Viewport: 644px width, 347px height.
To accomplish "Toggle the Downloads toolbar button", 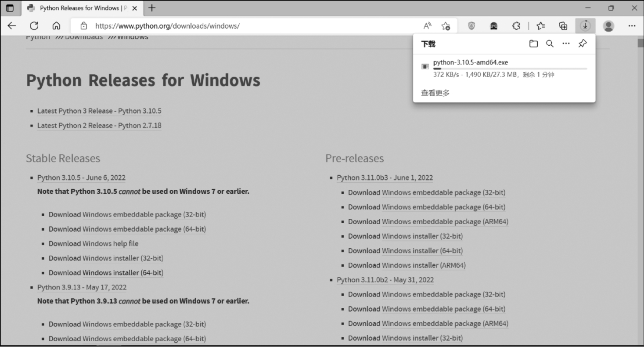I will [x=585, y=26].
